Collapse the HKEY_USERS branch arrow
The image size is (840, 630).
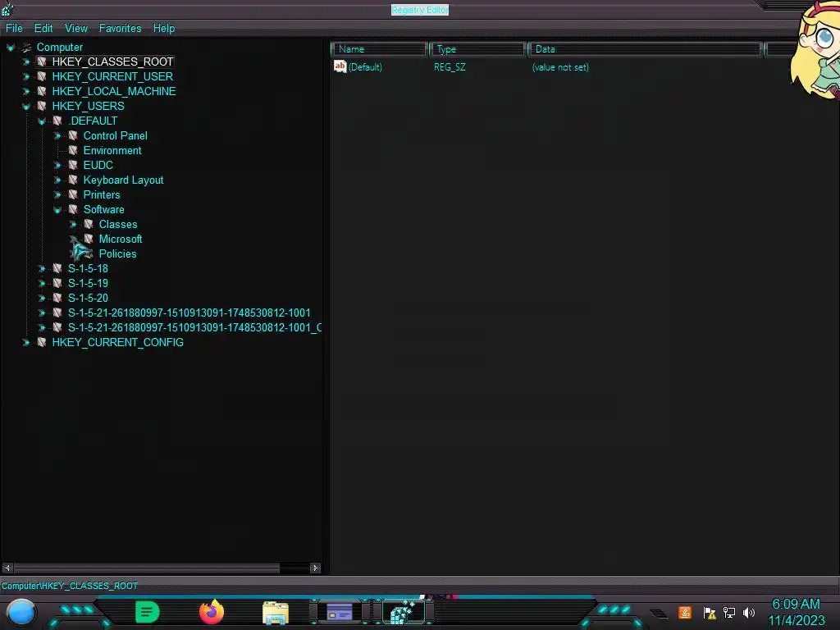point(25,107)
